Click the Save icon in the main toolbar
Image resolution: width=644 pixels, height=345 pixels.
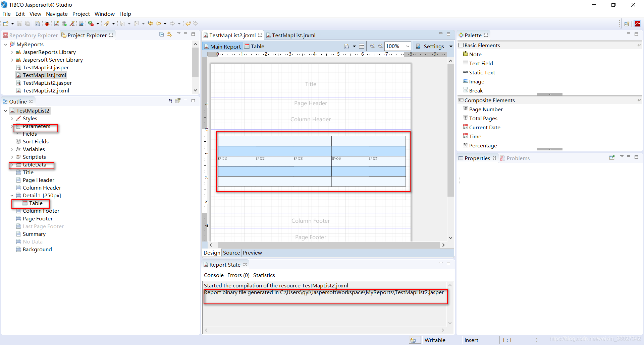(x=19, y=23)
